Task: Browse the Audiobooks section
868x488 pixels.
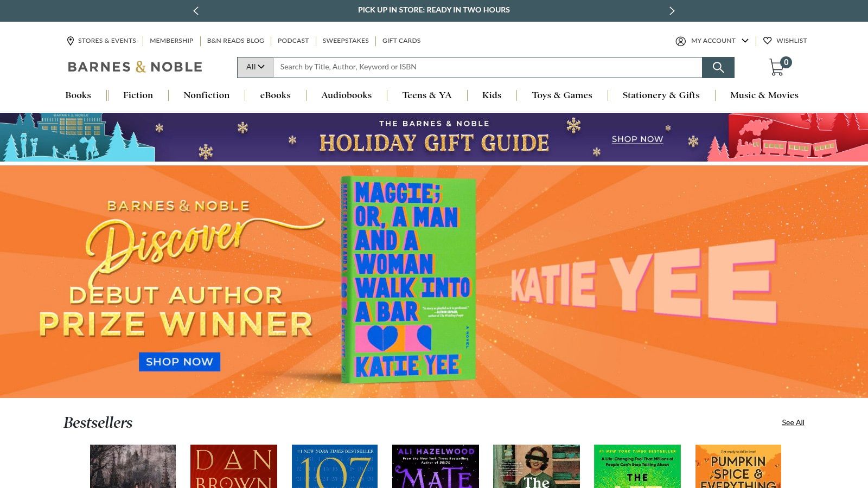Action: 346,95
